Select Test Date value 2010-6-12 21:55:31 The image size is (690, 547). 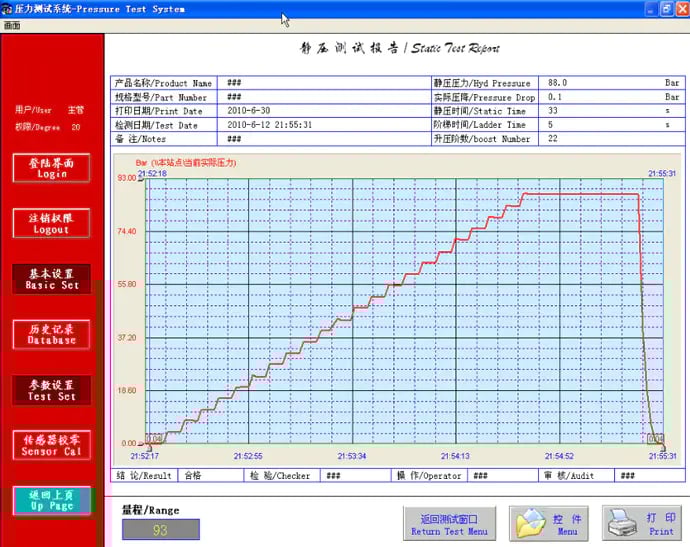[x=269, y=125]
